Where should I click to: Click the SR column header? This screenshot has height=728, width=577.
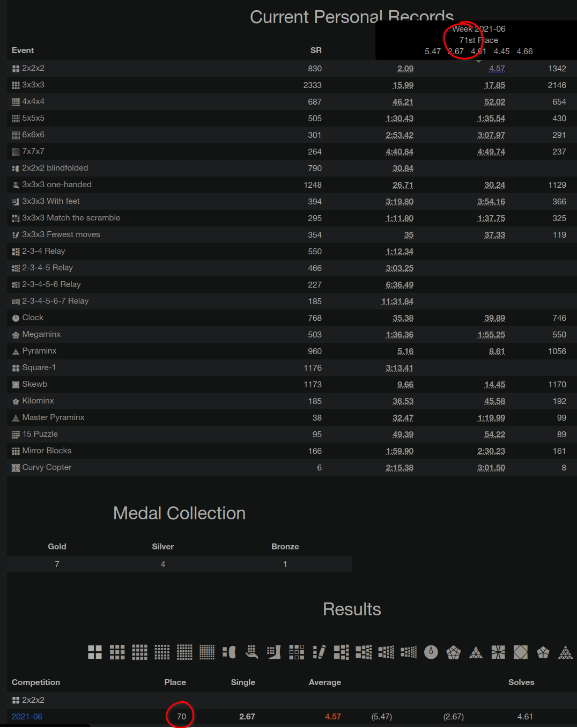click(316, 50)
